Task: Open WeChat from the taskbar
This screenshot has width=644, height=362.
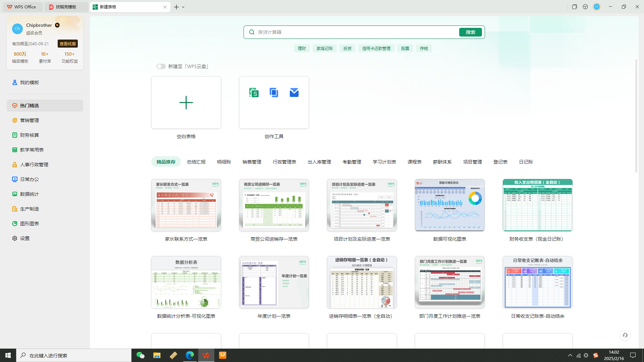Action: click(140, 355)
